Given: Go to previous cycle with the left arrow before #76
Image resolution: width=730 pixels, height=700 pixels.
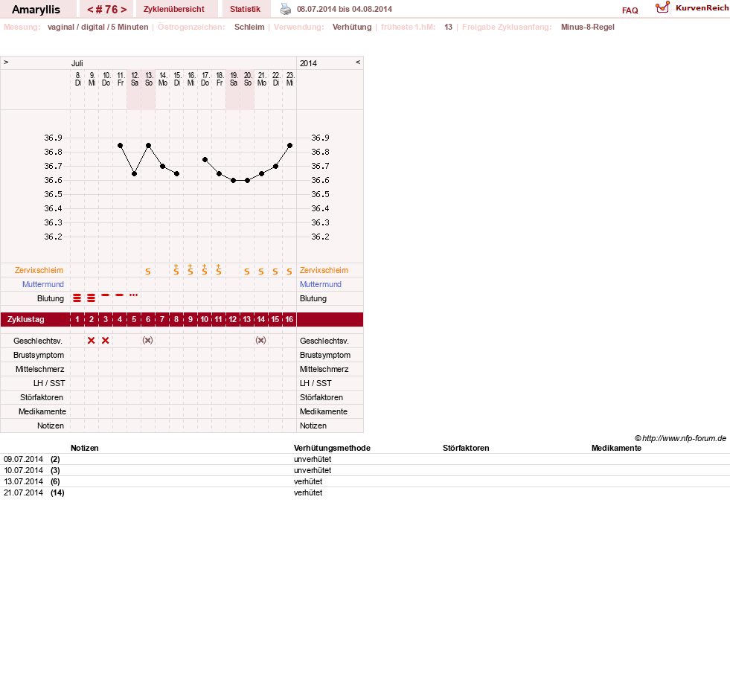Looking at the screenshot, I should click(x=90, y=10).
